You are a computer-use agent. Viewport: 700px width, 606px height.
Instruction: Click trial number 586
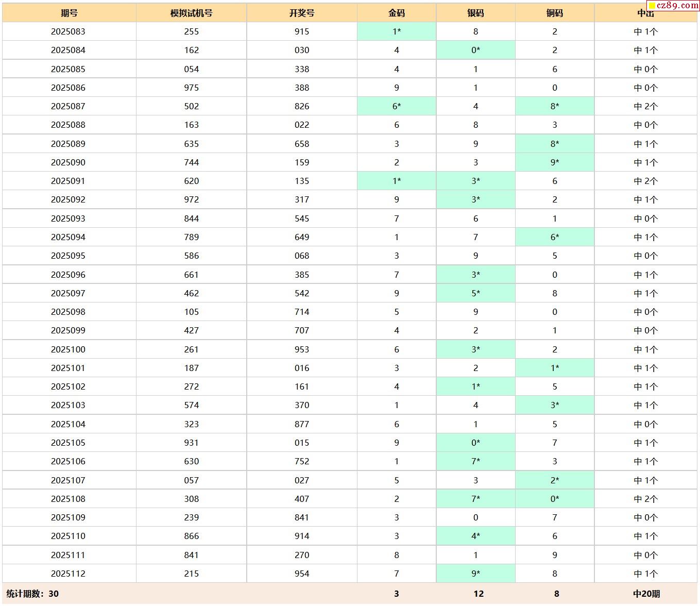tap(192, 256)
